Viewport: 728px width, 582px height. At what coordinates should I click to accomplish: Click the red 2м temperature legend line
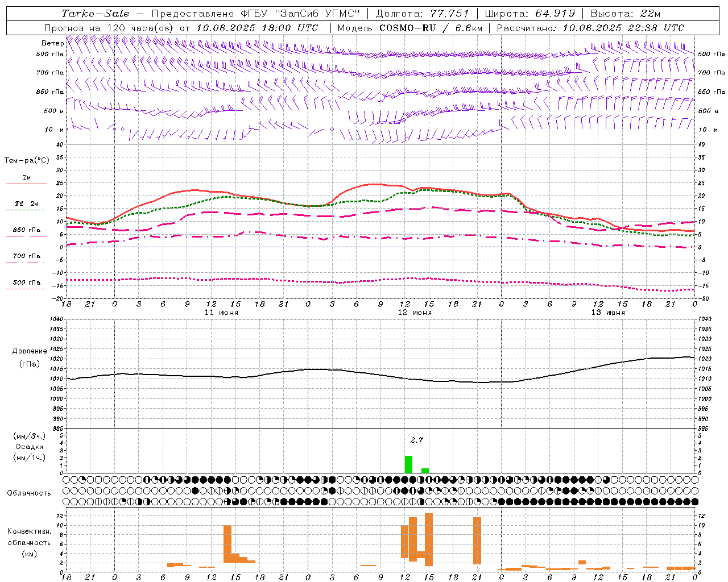26,184
